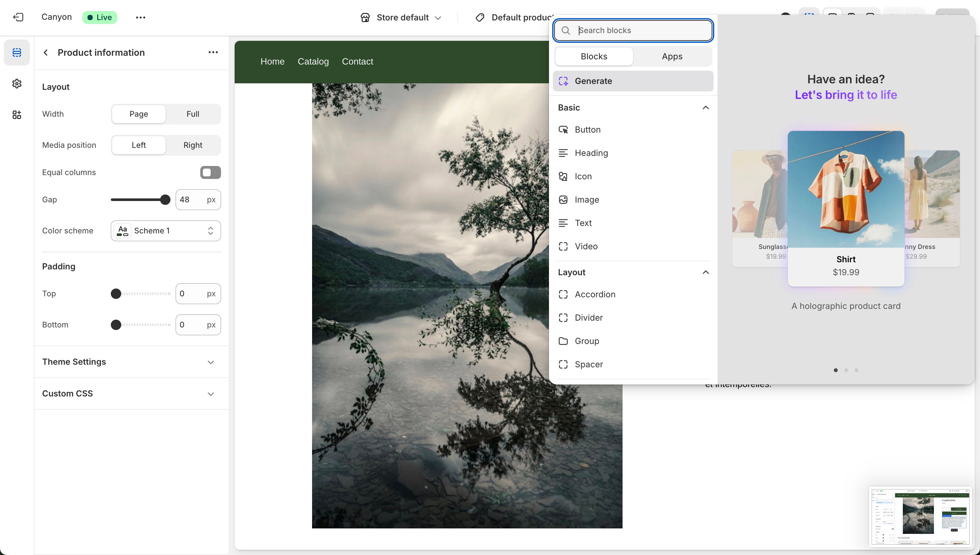Open the App embeds sidebar icon
The width and height of the screenshot is (980, 555).
(x=17, y=115)
